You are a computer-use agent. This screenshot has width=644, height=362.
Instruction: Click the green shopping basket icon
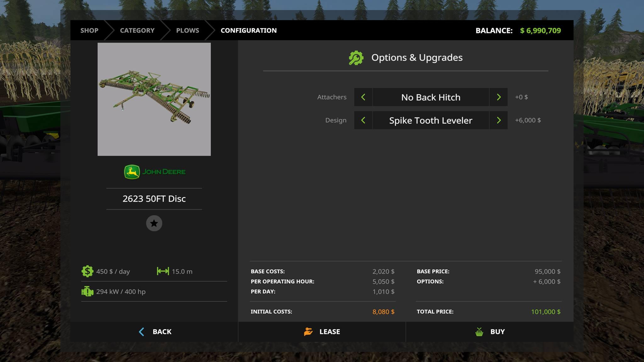pyautogui.click(x=479, y=332)
